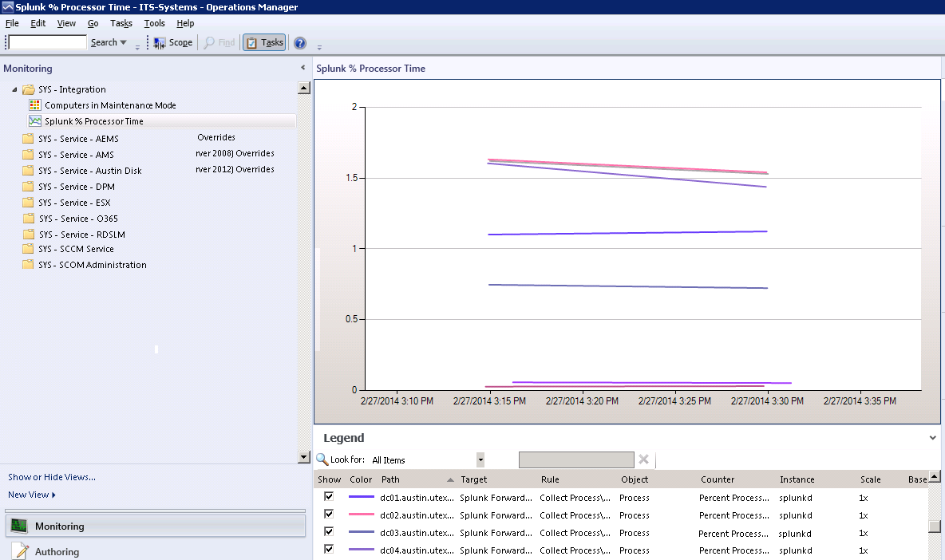Open the View menu
Image resolution: width=945 pixels, height=560 pixels.
66,23
